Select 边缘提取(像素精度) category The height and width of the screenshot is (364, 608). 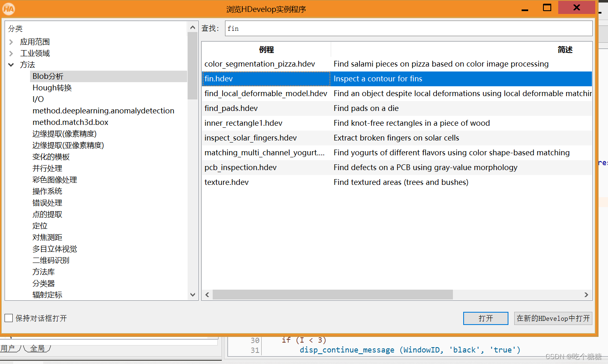pos(65,134)
